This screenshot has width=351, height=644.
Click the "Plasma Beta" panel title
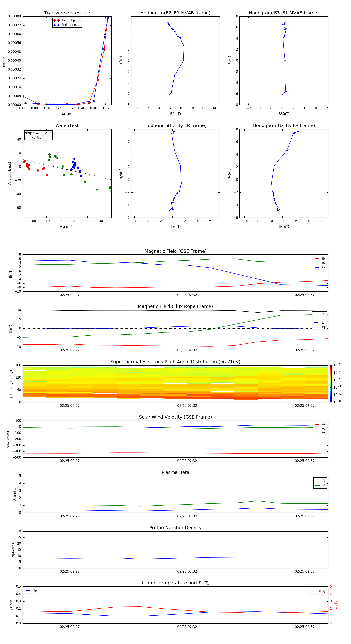175,473
